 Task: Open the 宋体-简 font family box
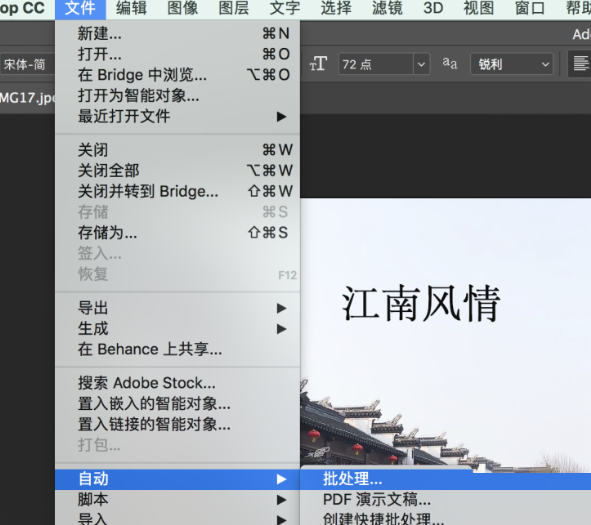(27, 64)
